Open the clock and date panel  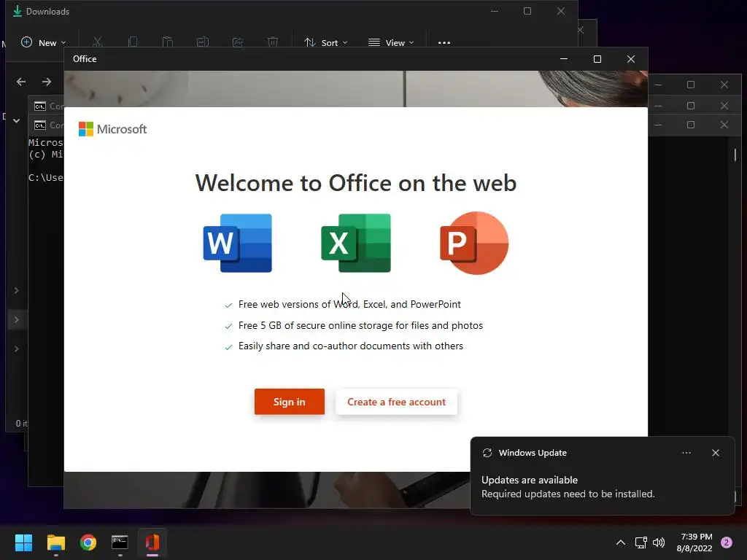tap(694, 542)
